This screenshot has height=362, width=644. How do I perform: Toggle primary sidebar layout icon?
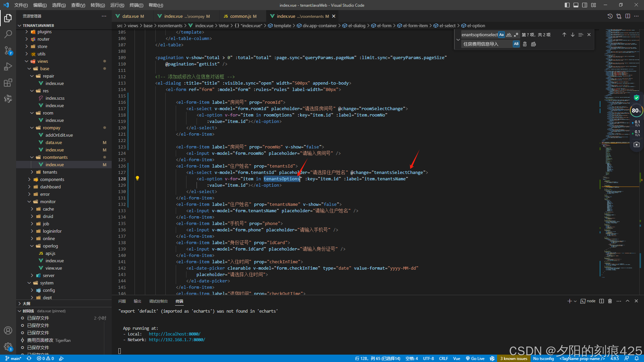(x=567, y=5)
